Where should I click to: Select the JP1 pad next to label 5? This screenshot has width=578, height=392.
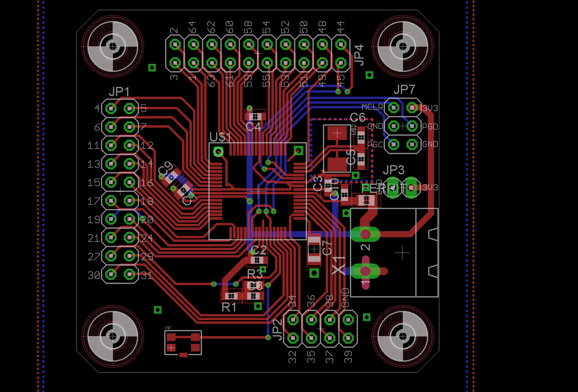[130, 108]
